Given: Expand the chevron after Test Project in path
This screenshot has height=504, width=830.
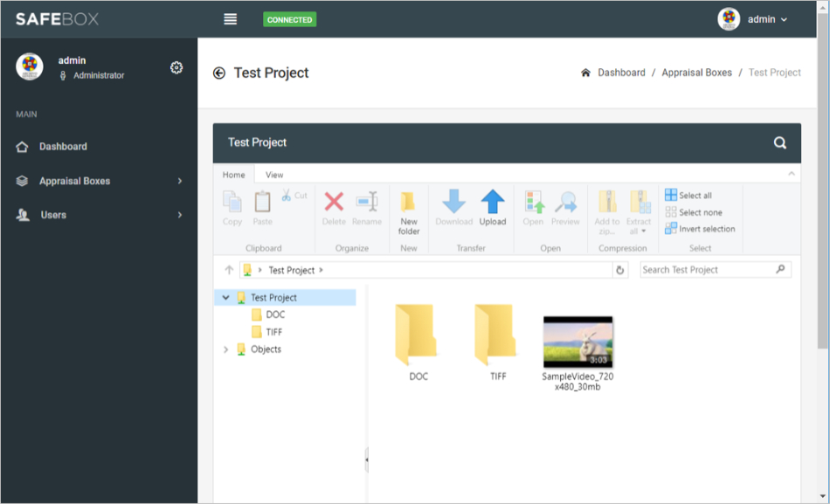Looking at the screenshot, I should 321,270.
